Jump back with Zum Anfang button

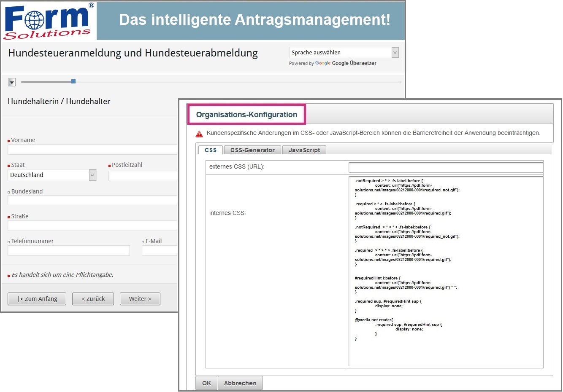point(37,299)
